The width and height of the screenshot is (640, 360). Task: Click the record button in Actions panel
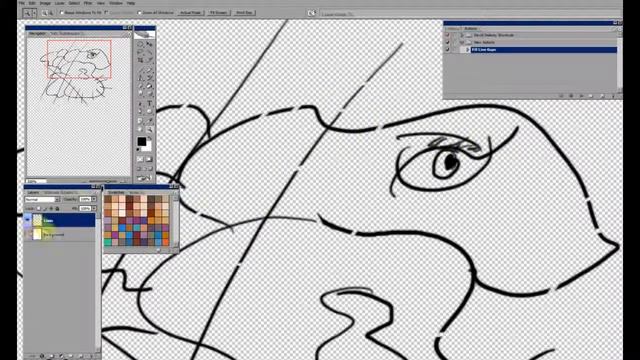(571, 96)
